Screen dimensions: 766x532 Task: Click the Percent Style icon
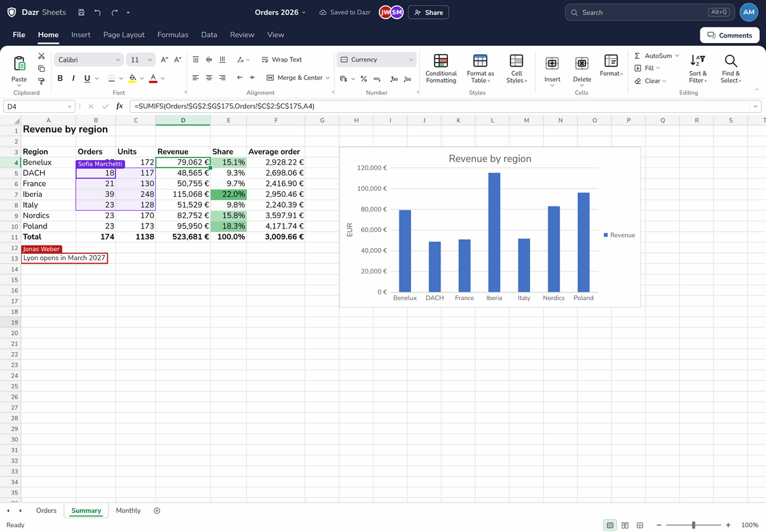point(363,78)
